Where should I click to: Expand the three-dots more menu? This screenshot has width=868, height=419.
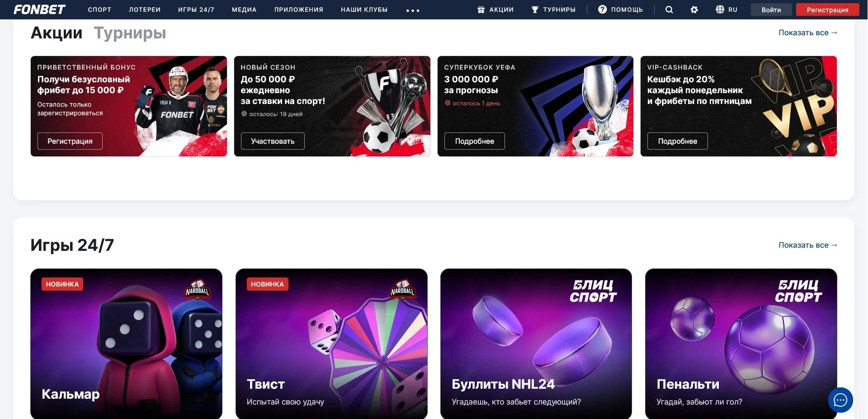413,10
